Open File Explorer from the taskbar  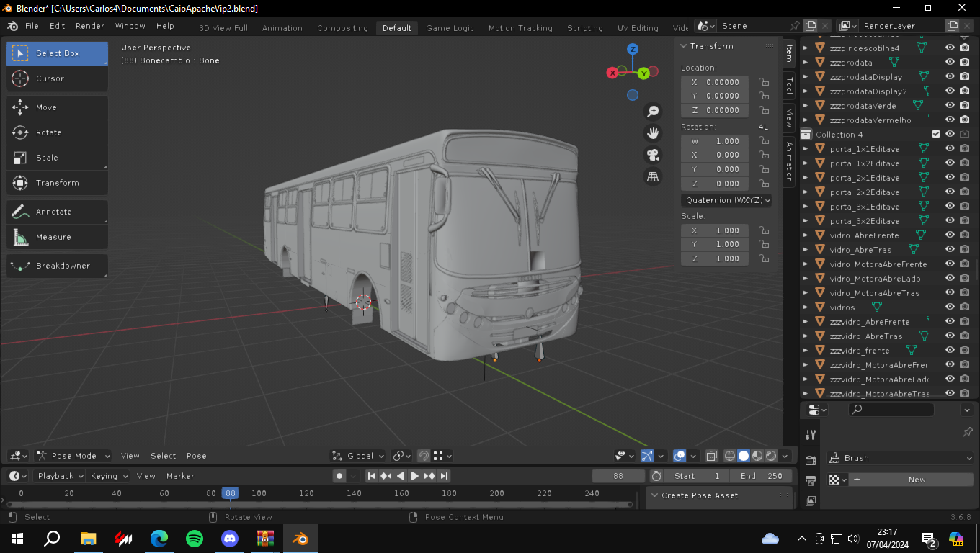point(89,538)
